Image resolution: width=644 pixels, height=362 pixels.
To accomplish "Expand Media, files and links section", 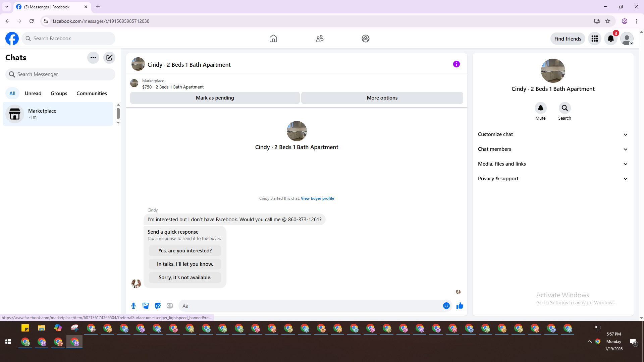I will coord(553,164).
